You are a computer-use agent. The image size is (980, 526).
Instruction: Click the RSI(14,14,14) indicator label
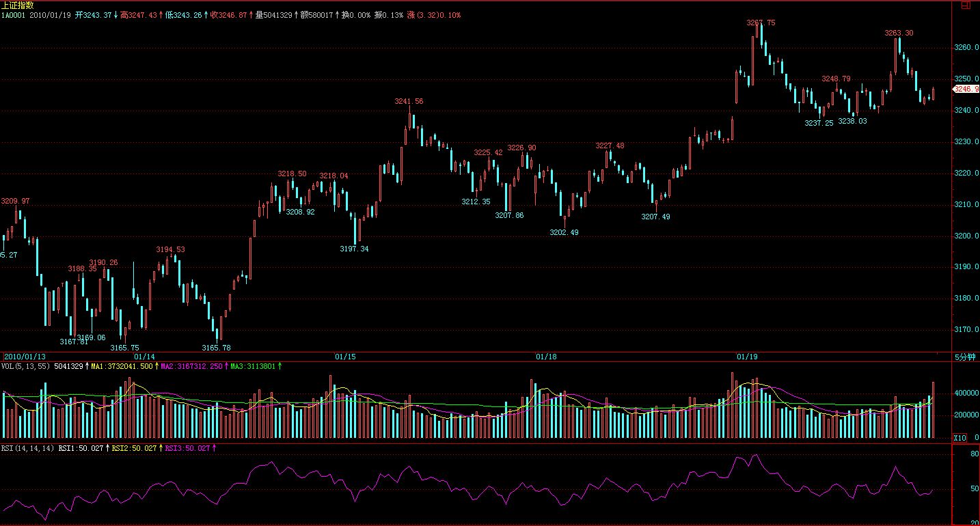click(x=27, y=448)
